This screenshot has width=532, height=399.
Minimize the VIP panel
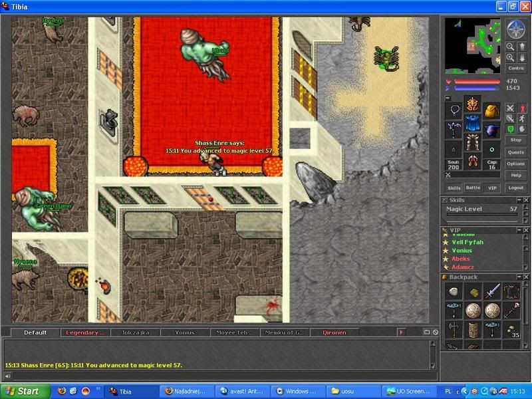(x=519, y=230)
